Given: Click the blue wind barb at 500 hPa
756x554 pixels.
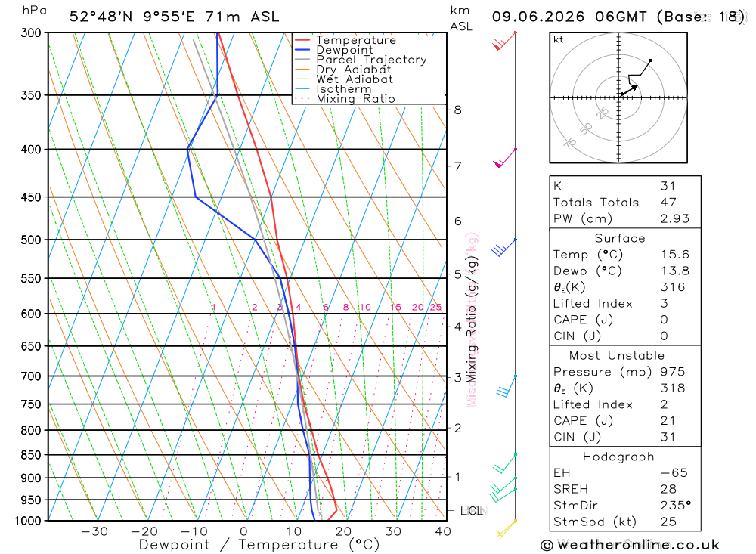Looking at the screenshot, I should (503, 247).
